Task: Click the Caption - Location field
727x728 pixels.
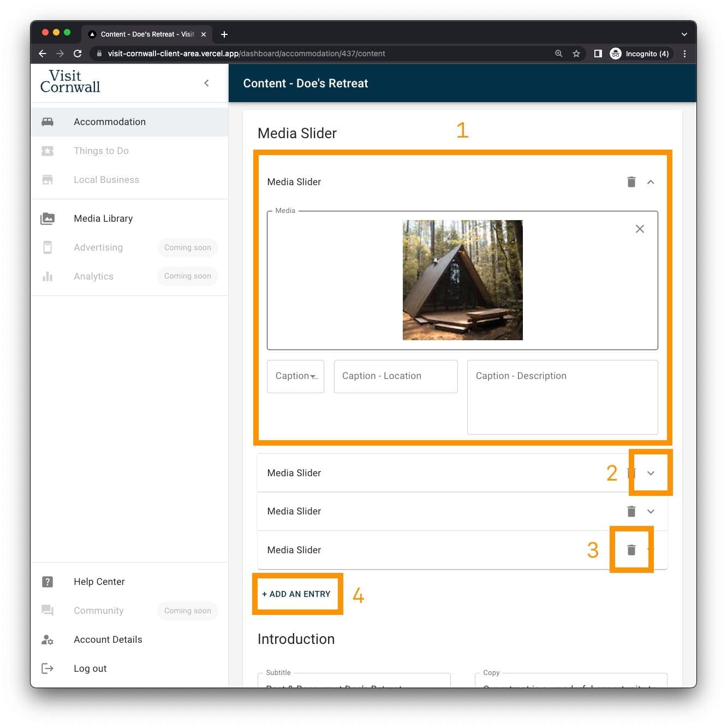Action: pos(396,376)
